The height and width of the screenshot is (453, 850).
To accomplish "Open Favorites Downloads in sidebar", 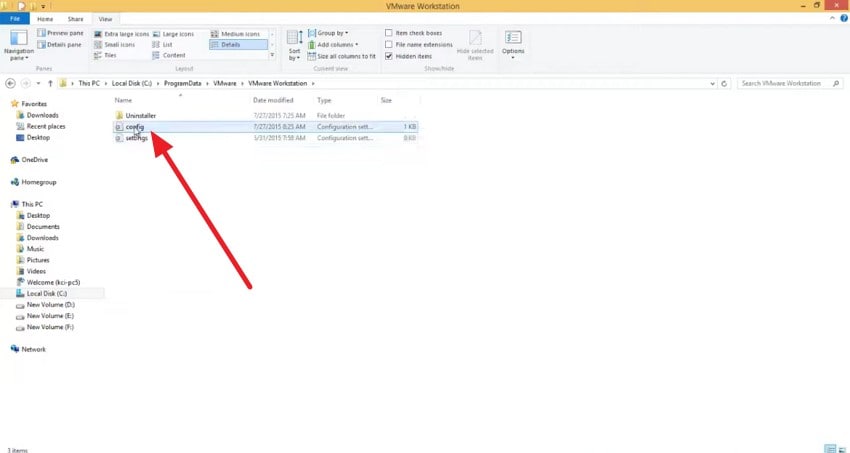I will tap(42, 115).
